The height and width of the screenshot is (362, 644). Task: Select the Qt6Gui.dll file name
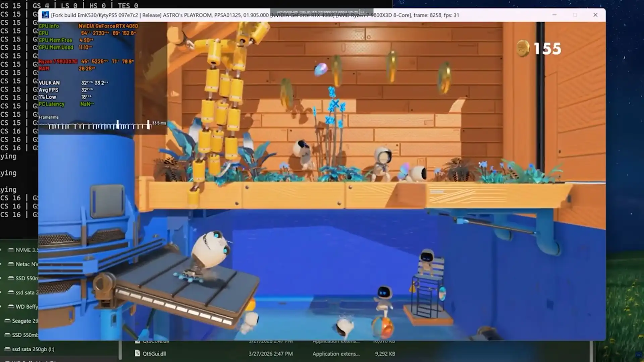154,354
